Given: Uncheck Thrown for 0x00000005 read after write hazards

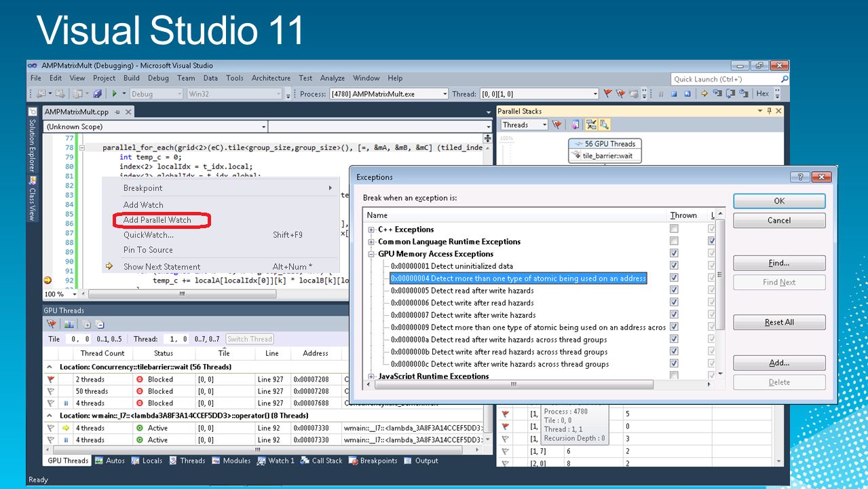Looking at the screenshot, I should coord(674,290).
